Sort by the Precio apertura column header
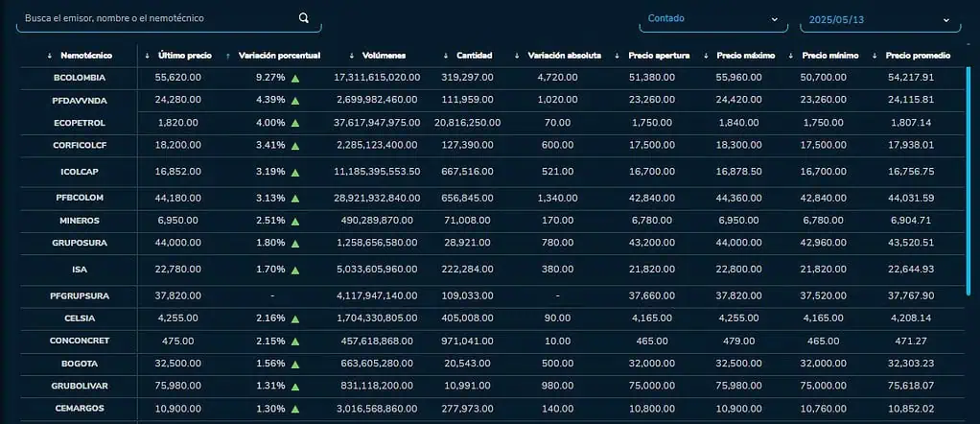Image resolution: width=980 pixels, height=424 pixels. coord(660,56)
